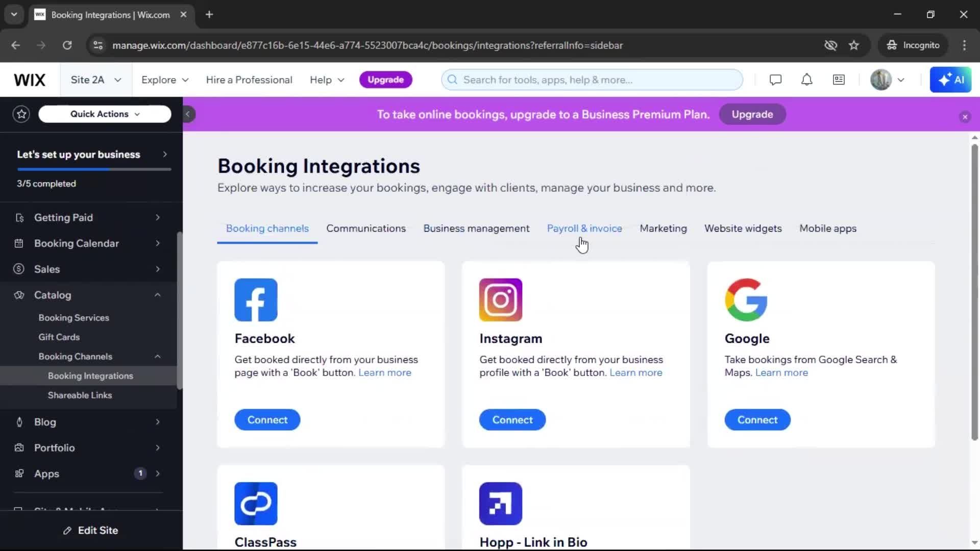Switch to the Website widgets tab
The width and height of the screenshot is (980, 551).
[743, 229]
